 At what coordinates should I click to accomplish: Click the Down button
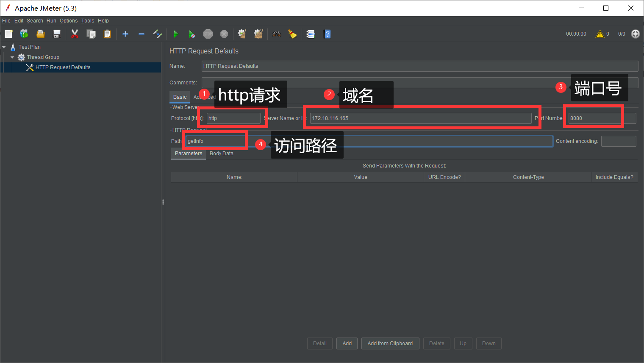point(489,343)
